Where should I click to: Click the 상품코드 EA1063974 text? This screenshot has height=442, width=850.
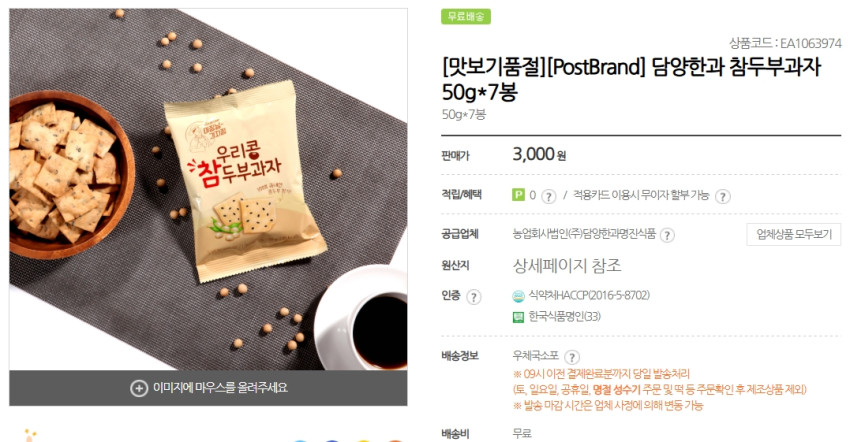(785, 43)
